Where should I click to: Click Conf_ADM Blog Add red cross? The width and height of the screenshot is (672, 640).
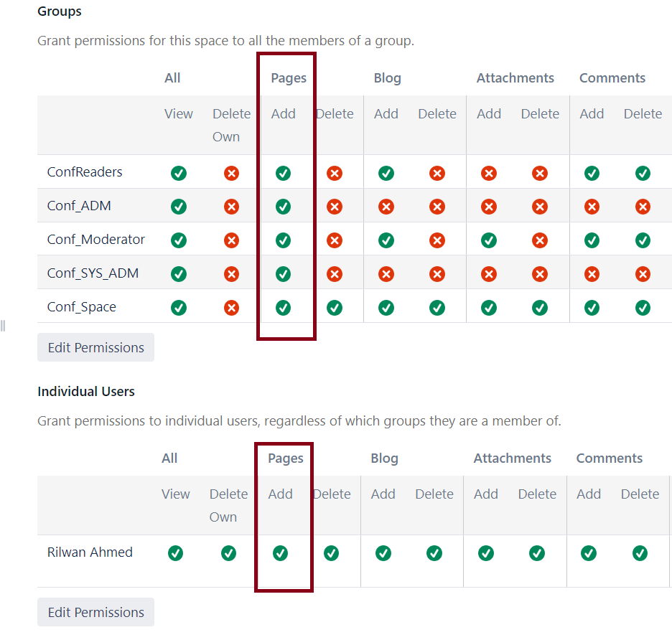point(386,207)
